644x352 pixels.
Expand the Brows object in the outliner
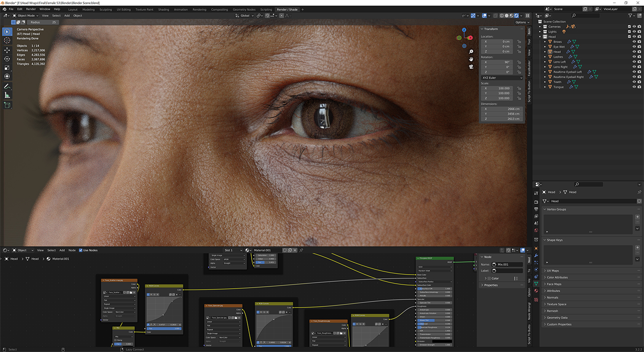click(x=545, y=41)
